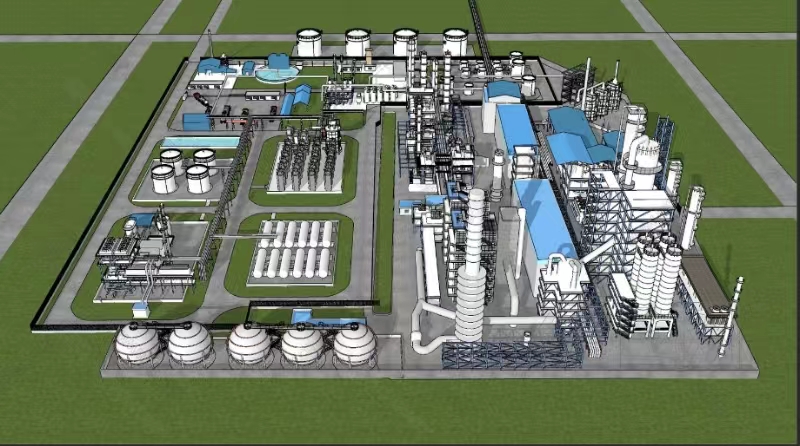The width and height of the screenshot is (800, 446).
Task: Pick the middle spherical tank of five
Action: pyautogui.click(x=249, y=344)
